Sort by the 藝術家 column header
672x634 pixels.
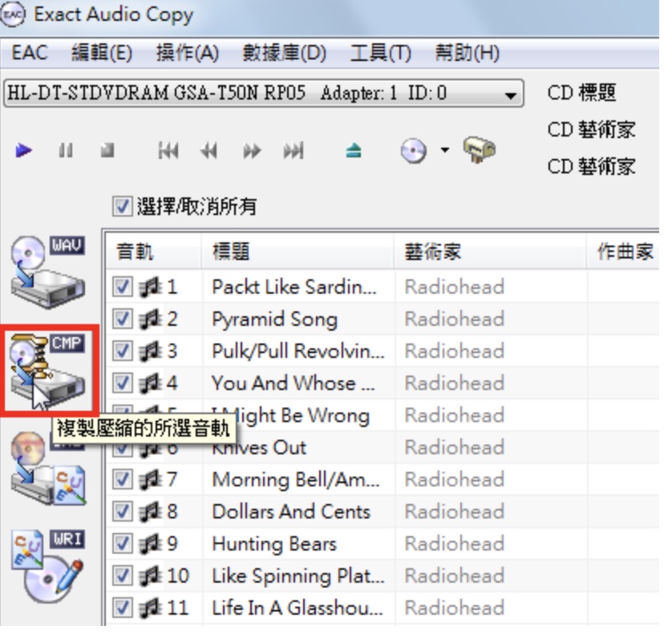click(x=490, y=251)
